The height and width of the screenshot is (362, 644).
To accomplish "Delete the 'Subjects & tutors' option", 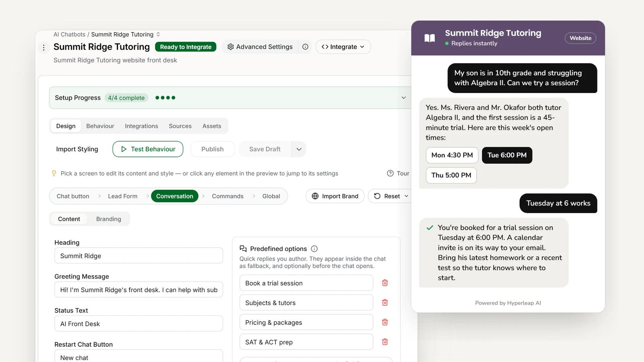I will (385, 302).
